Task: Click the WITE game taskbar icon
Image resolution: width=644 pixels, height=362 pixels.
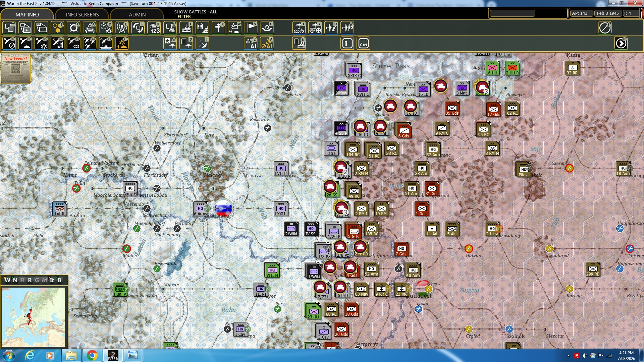Action: (x=113, y=355)
